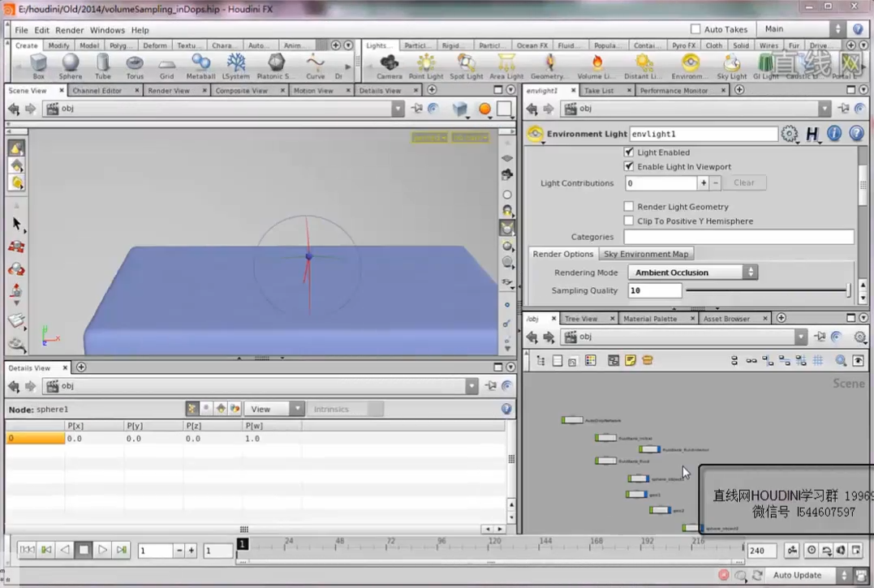Enable Render Light Geometry checkbox

[629, 207]
